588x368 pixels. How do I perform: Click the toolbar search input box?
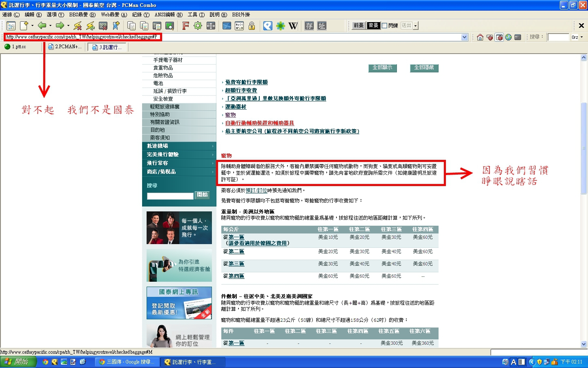point(558,37)
